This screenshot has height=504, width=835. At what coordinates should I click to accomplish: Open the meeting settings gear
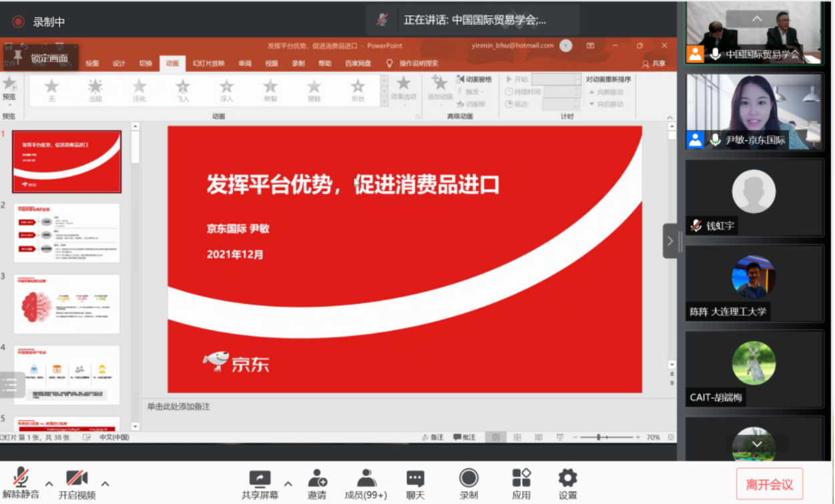point(567,478)
